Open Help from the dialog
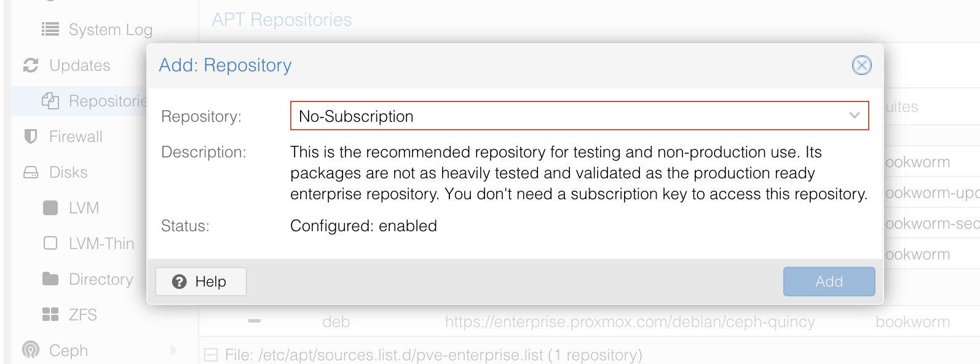 [x=200, y=282]
